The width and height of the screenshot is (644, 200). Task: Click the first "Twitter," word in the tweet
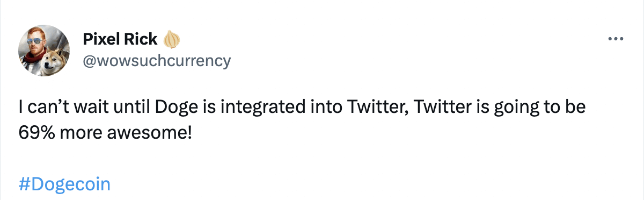378,108
